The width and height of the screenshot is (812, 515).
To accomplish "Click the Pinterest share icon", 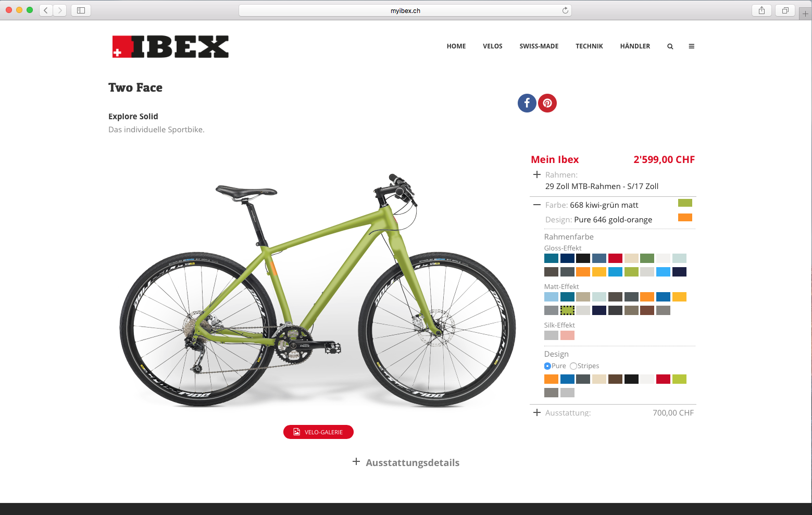I will [547, 103].
